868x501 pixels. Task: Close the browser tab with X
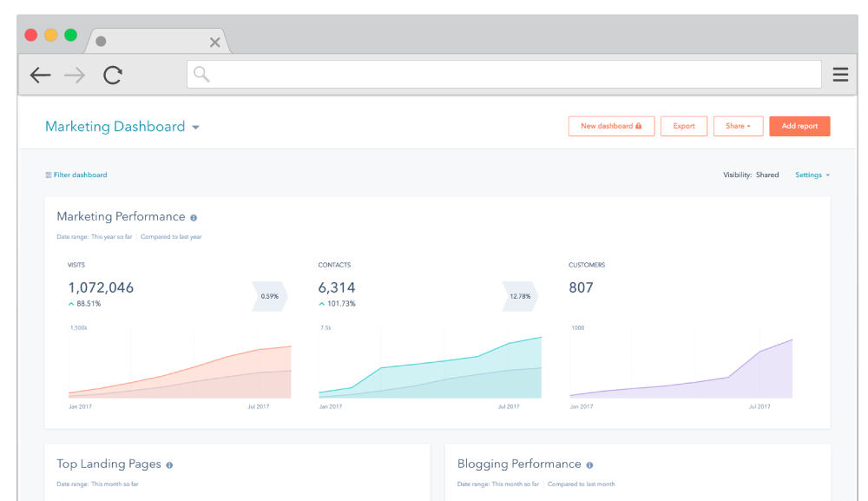[x=214, y=42]
